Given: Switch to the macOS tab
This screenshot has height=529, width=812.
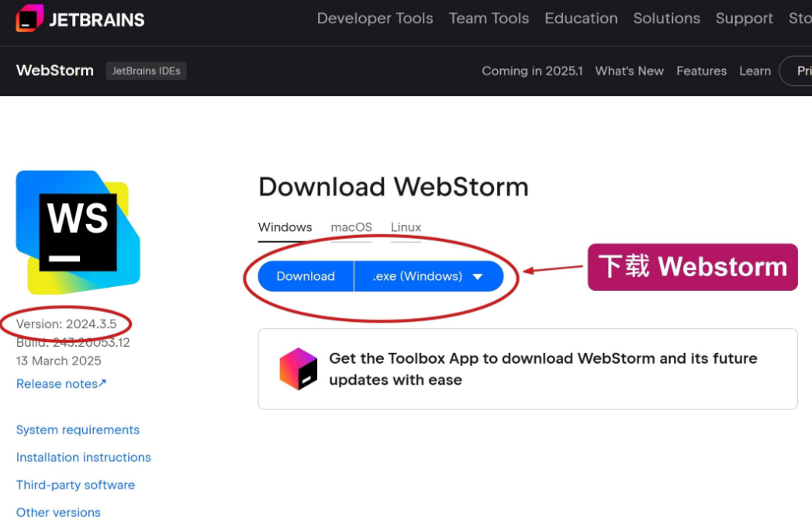Looking at the screenshot, I should tap(351, 227).
